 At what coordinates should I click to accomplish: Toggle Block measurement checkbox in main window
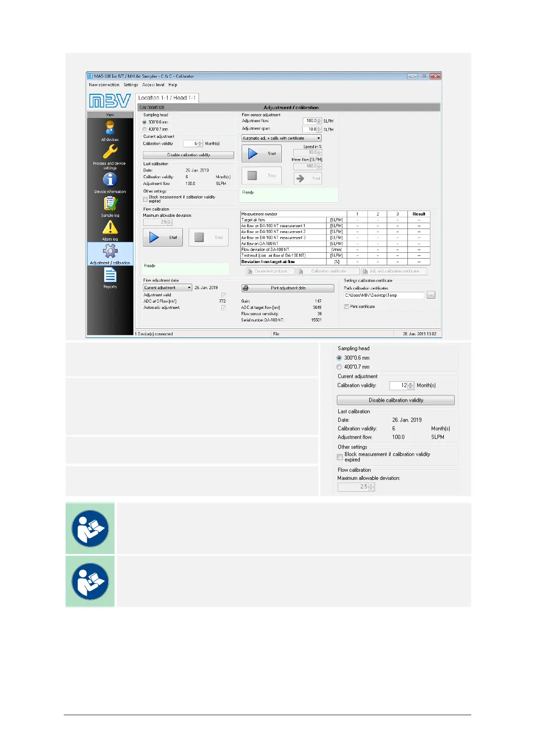pyautogui.click(x=145, y=199)
